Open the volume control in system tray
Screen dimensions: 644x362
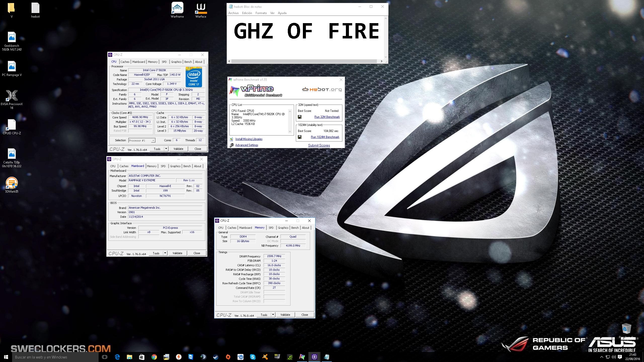(x=614, y=357)
